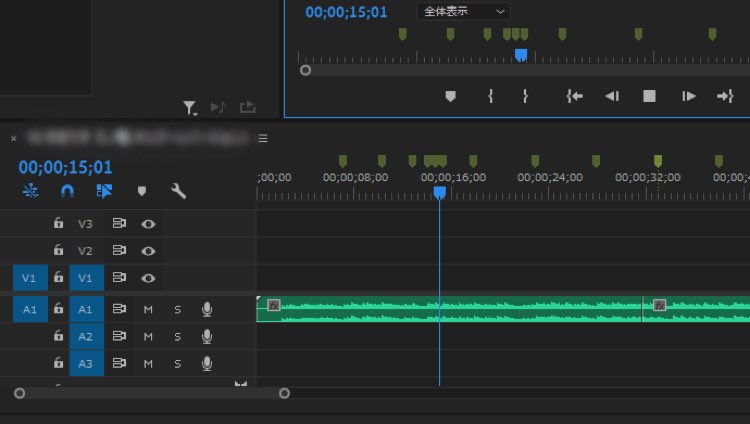Add marker in Program Monitor

[x=450, y=96]
